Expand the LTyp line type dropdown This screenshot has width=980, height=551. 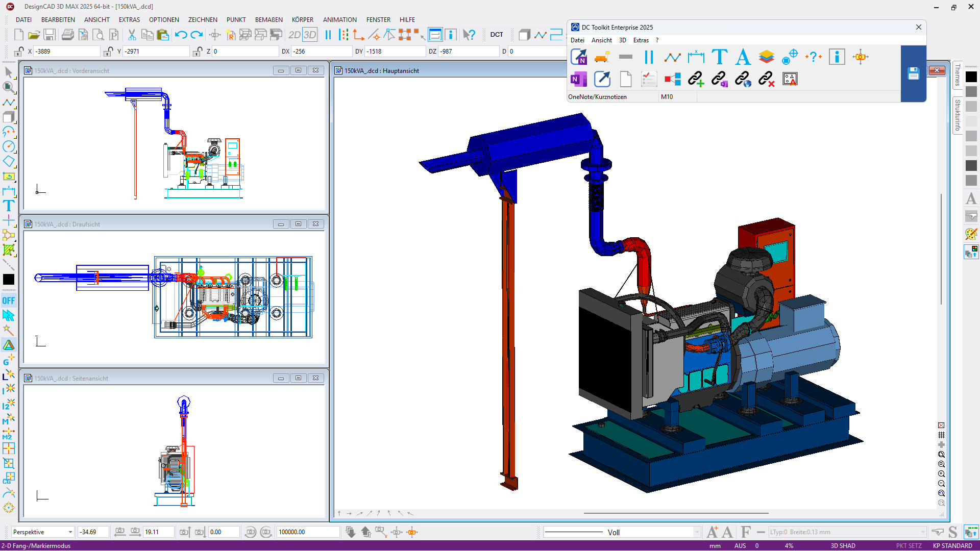(x=922, y=532)
